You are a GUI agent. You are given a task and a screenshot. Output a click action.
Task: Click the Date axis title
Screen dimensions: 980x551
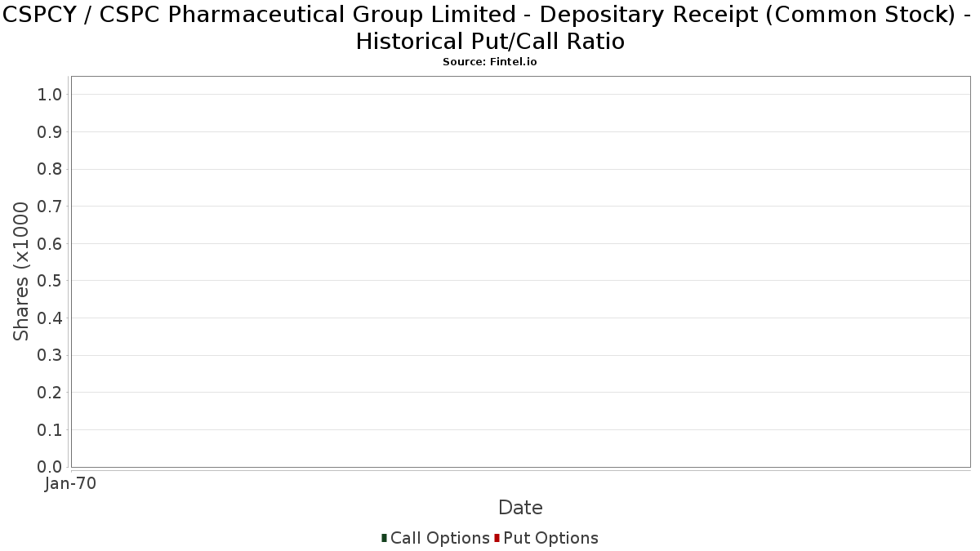tap(520, 508)
